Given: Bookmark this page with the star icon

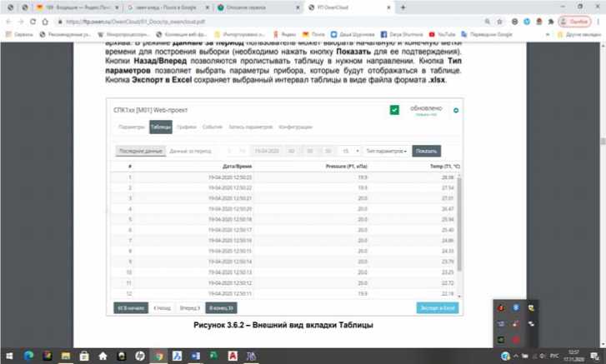Looking at the screenshot, I should 499,22.
